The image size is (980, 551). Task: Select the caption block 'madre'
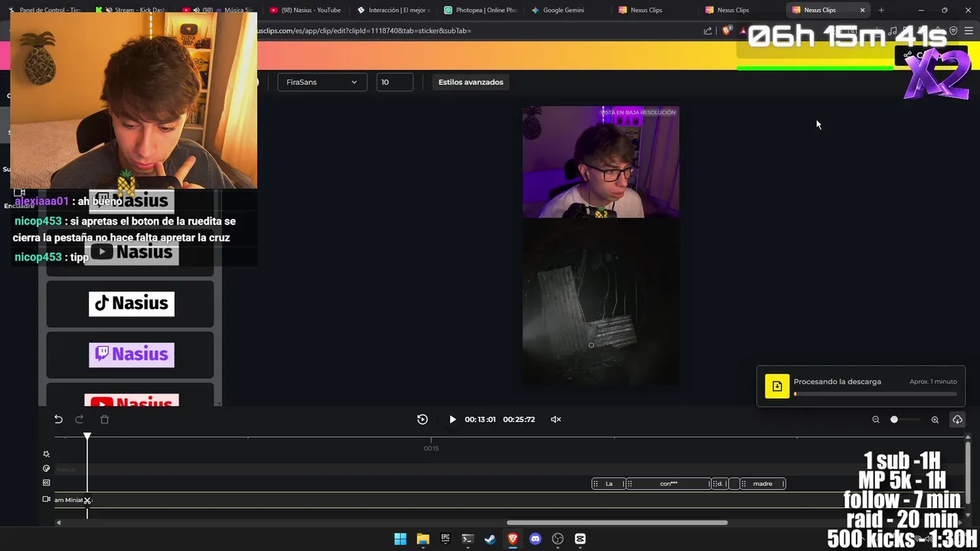(763, 484)
